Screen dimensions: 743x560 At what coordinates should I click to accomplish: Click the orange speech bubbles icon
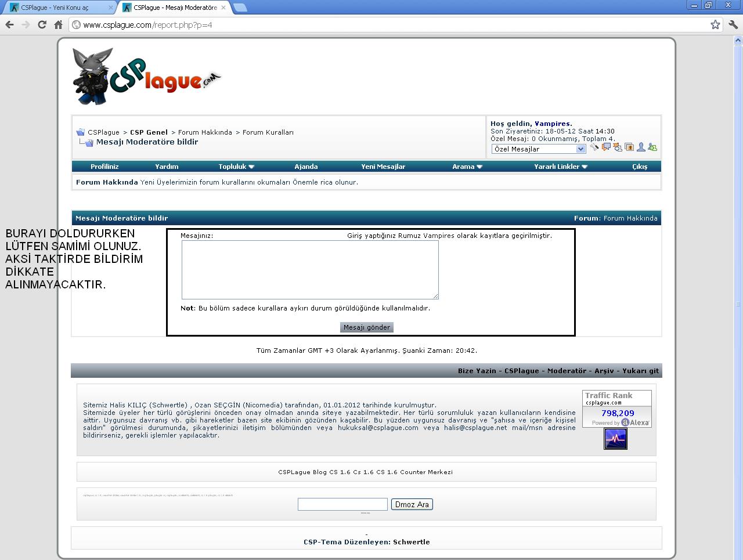coord(605,147)
